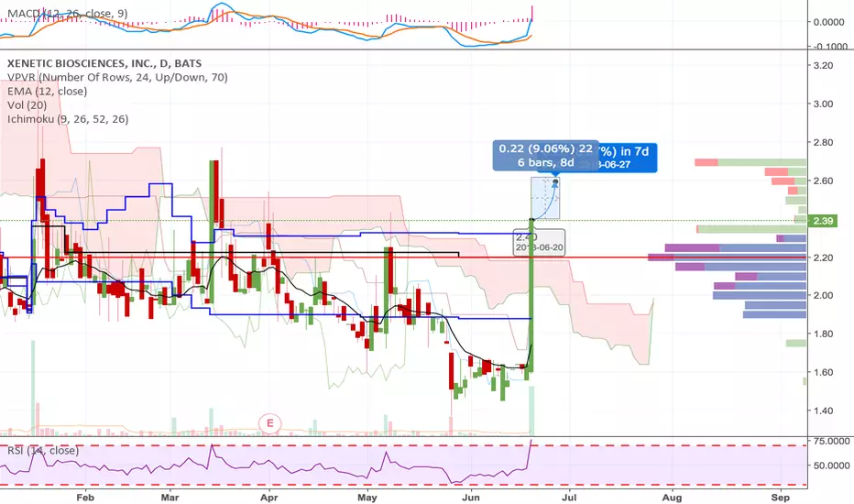Click the 1.60 price axis label
Viewport: 854px width, 504px height.
tap(823, 372)
